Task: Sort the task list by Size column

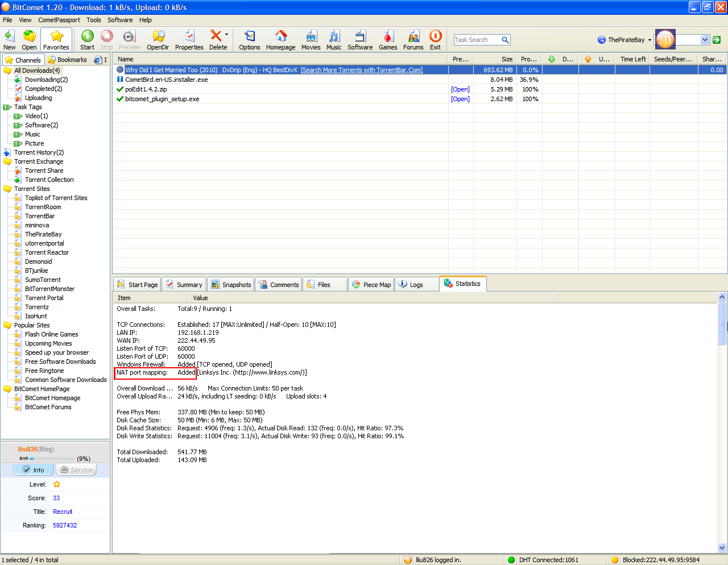Action: click(x=495, y=59)
